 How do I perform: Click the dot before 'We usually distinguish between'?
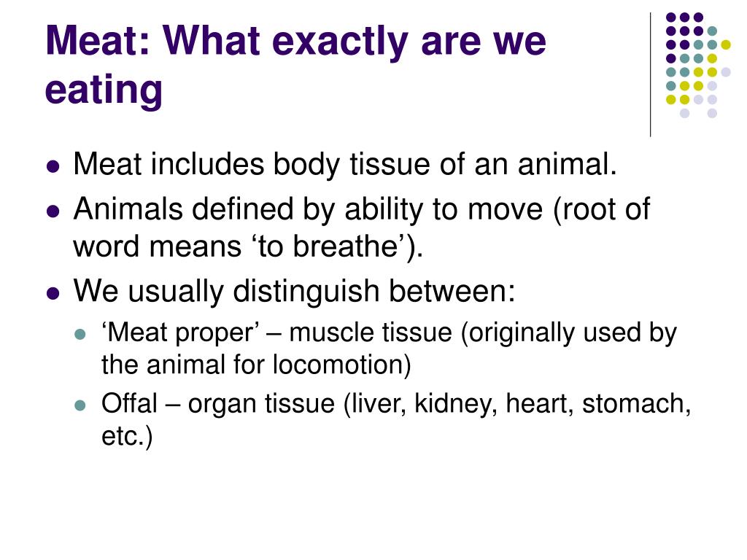click(53, 293)
